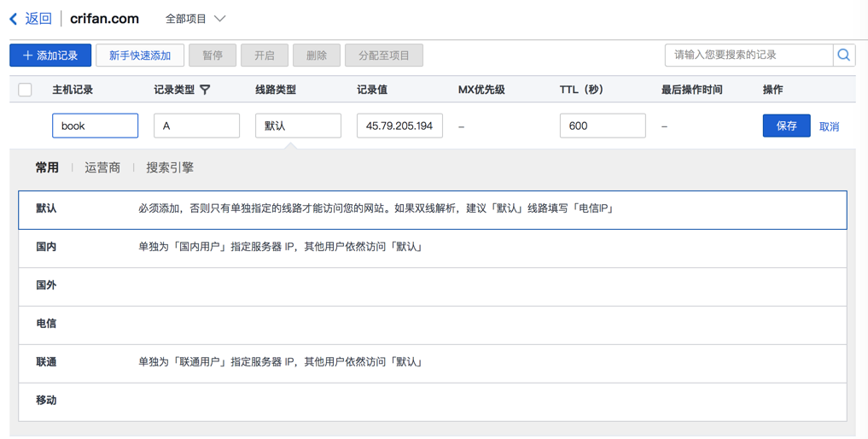Click the host record input field

[95, 126]
